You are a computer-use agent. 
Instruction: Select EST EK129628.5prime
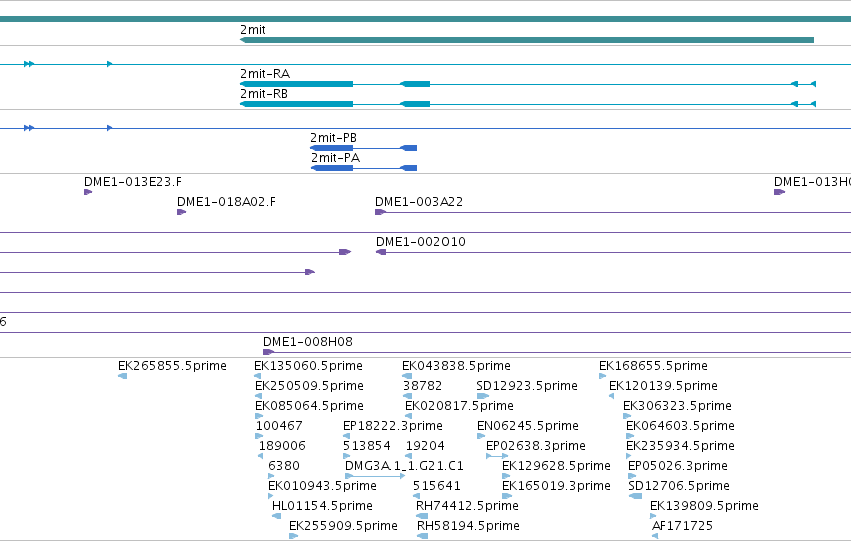pos(556,466)
